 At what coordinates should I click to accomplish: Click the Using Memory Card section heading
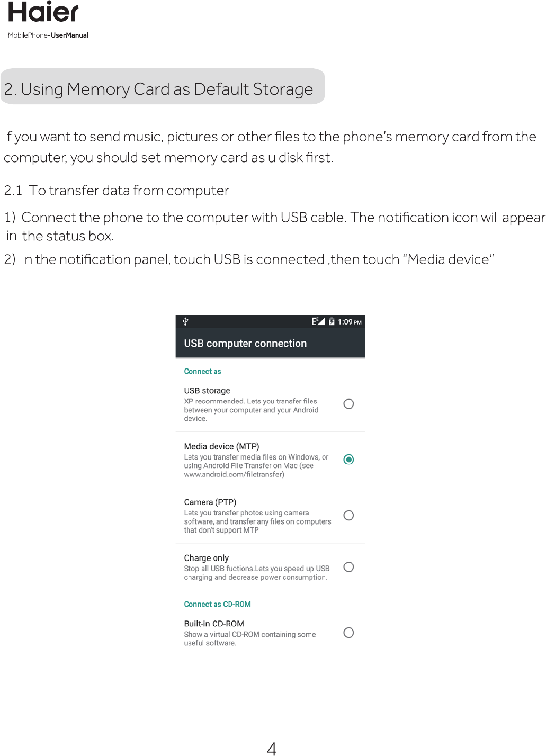(x=158, y=89)
